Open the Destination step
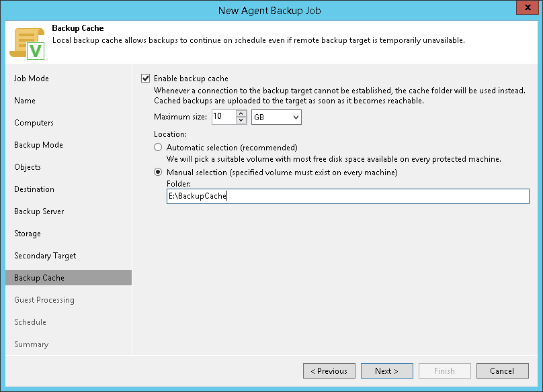This screenshot has height=392, width=543. pyautogui.click(x=34, y=189)
